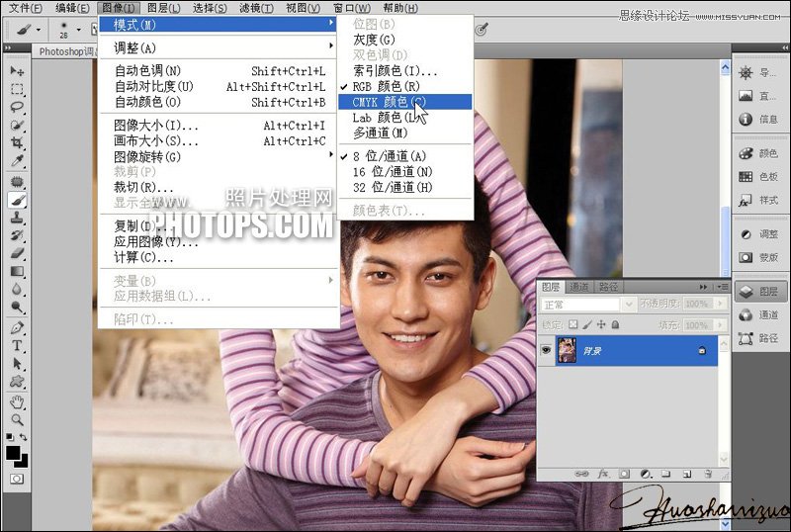Screen dimensions: 791x532
Task: Select the Custom Shape tool
Action: coord(17,381)
